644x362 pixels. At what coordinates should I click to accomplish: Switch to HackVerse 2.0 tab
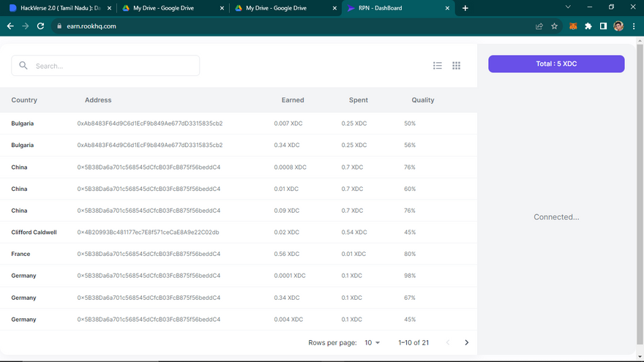point(59,8)
